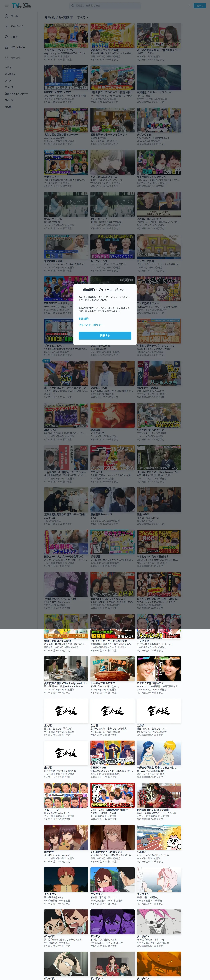This screenshot has width=210, height=980.
Task: Open the 利用規約 link in dialog
Action: pyautogui.click(x=83, y=319)
